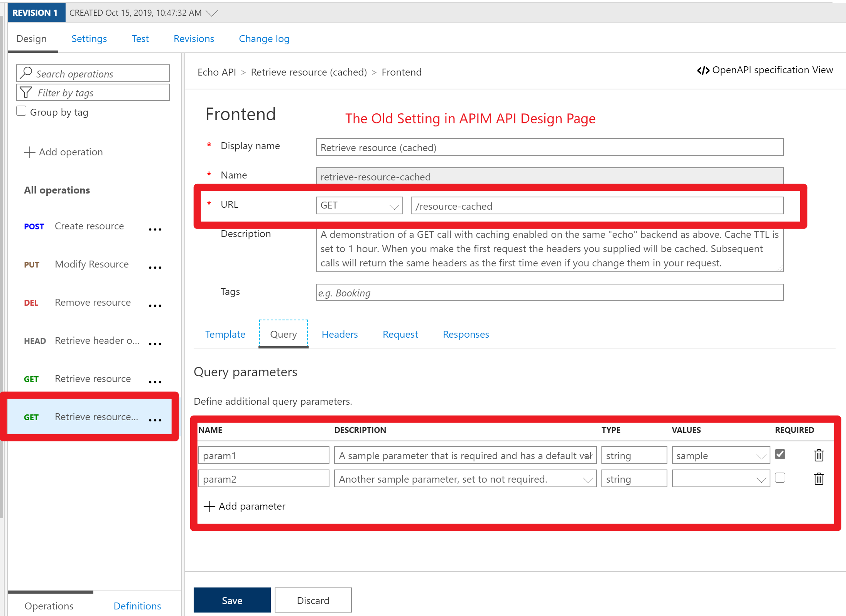Click the plus icon to add operation

[x=29, y=152]
